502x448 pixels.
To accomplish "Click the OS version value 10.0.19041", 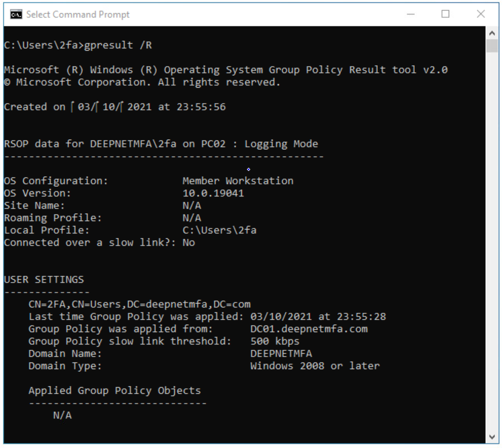I will (x=213, y=193).
